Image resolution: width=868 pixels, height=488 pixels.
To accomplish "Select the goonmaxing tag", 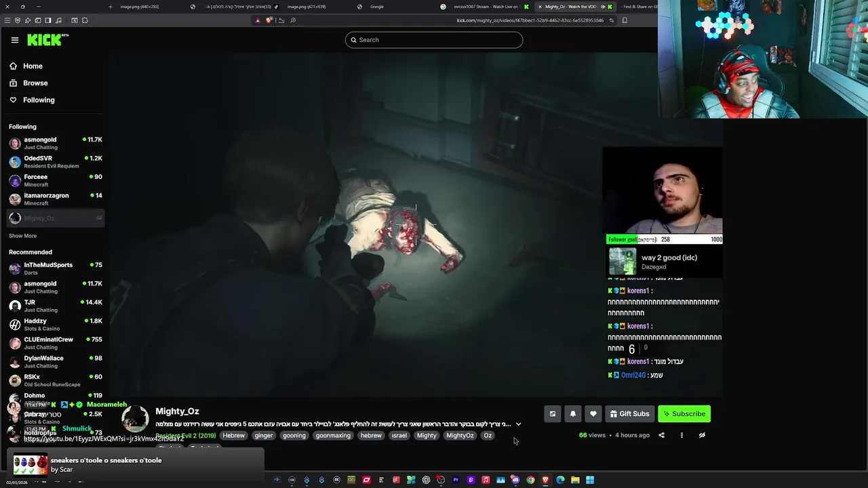I will coord(333,435).
